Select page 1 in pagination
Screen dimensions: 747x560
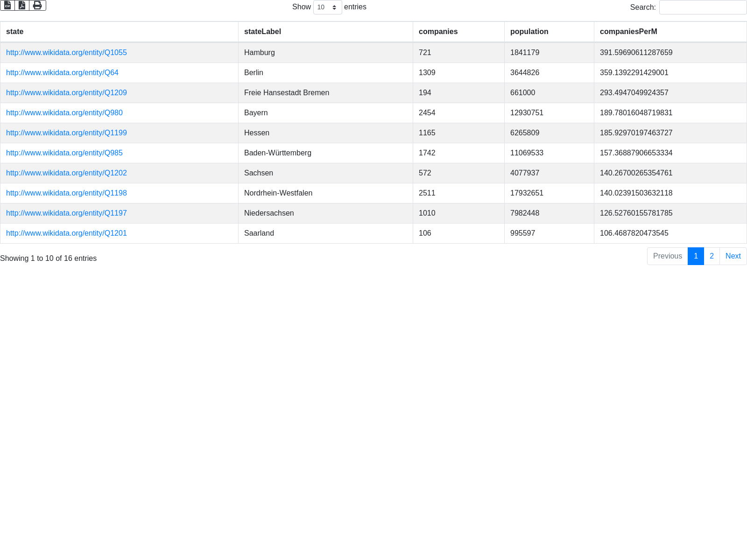[x=696, y=256]
